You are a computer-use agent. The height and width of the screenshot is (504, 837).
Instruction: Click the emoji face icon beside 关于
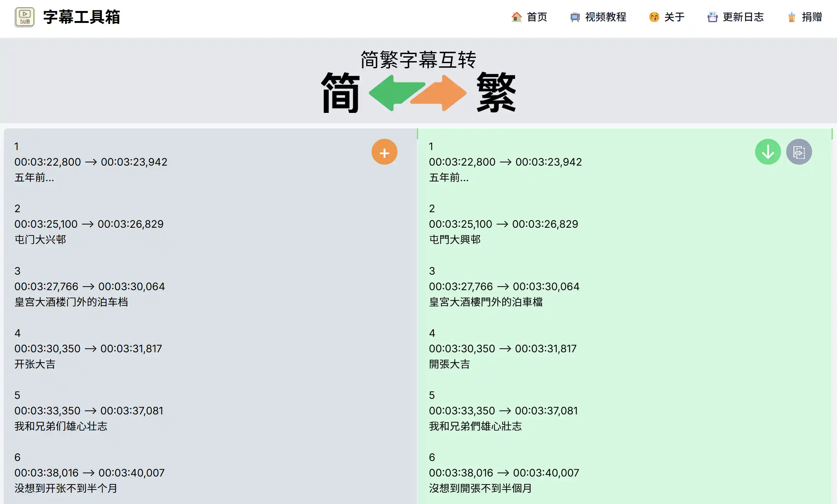[x=654, y=17]
